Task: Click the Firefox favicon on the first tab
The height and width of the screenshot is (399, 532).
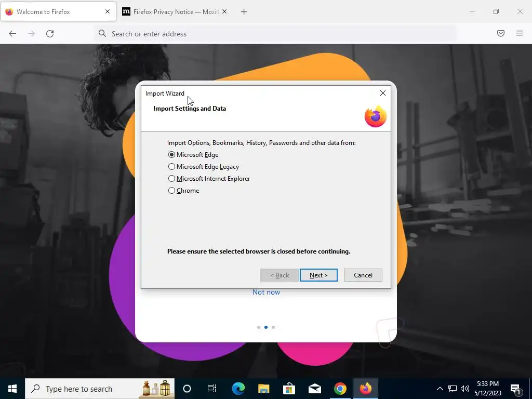Action: [x=9, y=12]
